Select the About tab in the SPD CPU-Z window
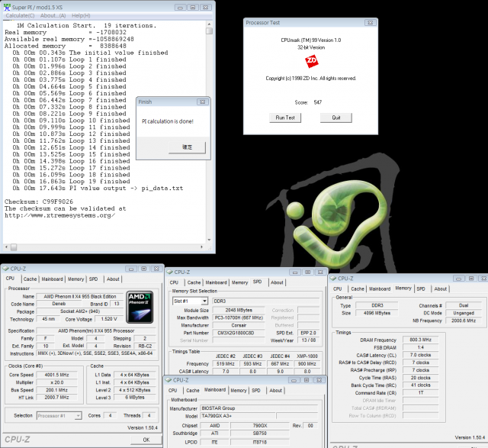 point(277,282)
